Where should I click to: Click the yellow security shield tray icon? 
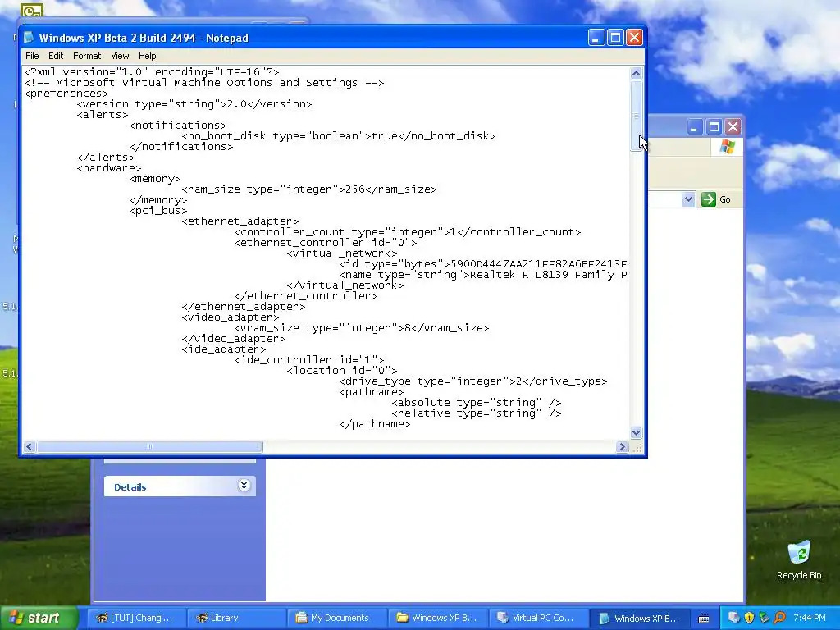(749, 618)
